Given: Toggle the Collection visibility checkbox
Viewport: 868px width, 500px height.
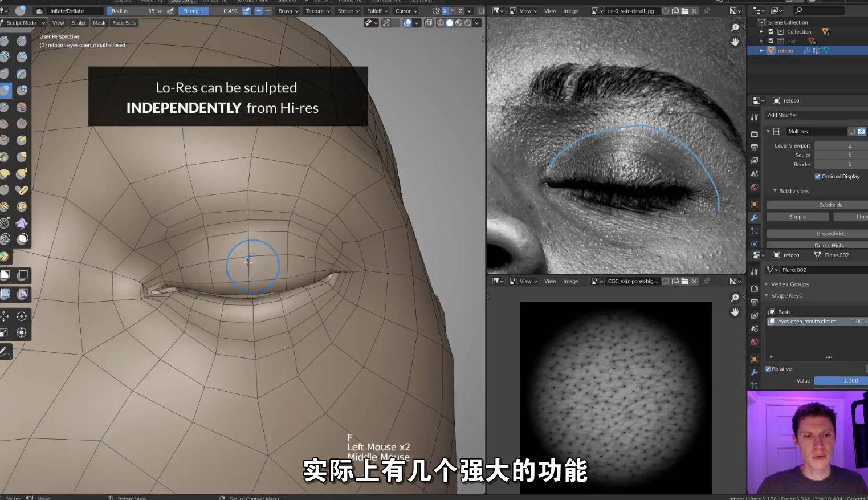Looking at the screenshot, I should [771, 32].
